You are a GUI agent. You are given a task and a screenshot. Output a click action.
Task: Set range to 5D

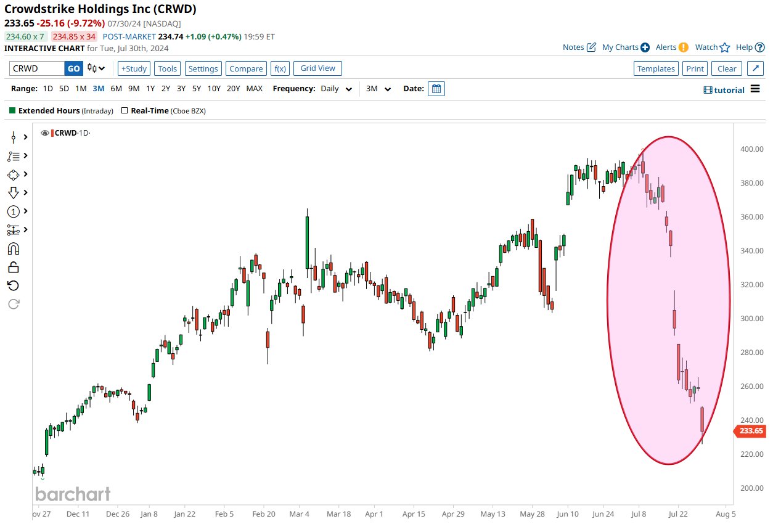64,89
